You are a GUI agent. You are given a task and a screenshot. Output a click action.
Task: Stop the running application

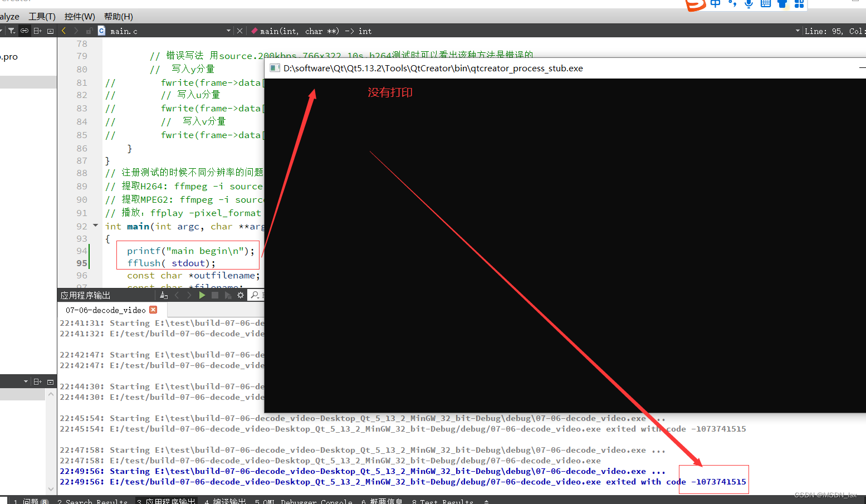pos(215,295)
